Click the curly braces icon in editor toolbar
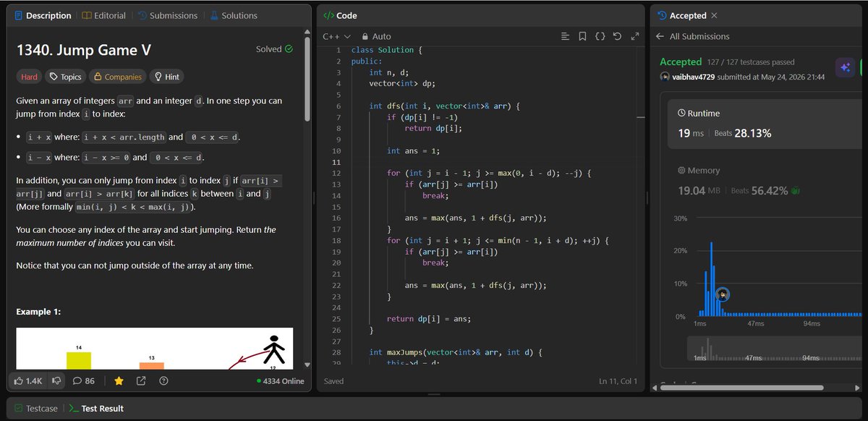 [x=600, y=36]
